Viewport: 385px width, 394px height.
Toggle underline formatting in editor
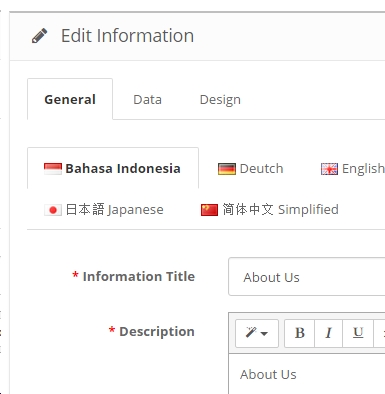(358, 333)
